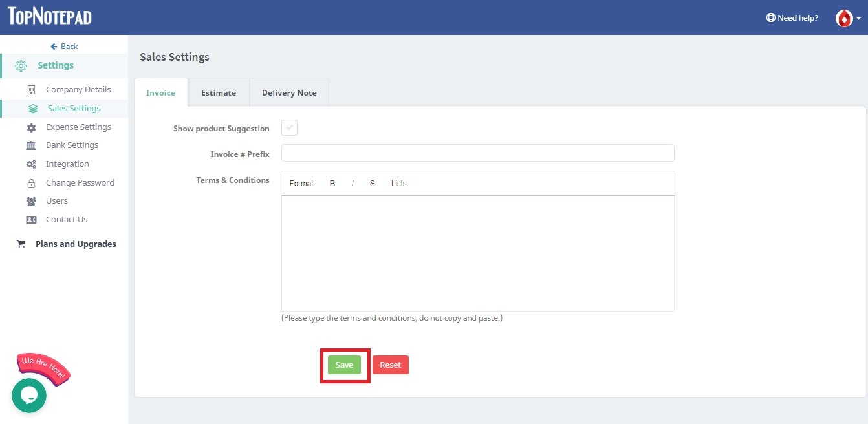Go back using the Back link
This screenshot has height=424, width=868.
pos(64,47)
